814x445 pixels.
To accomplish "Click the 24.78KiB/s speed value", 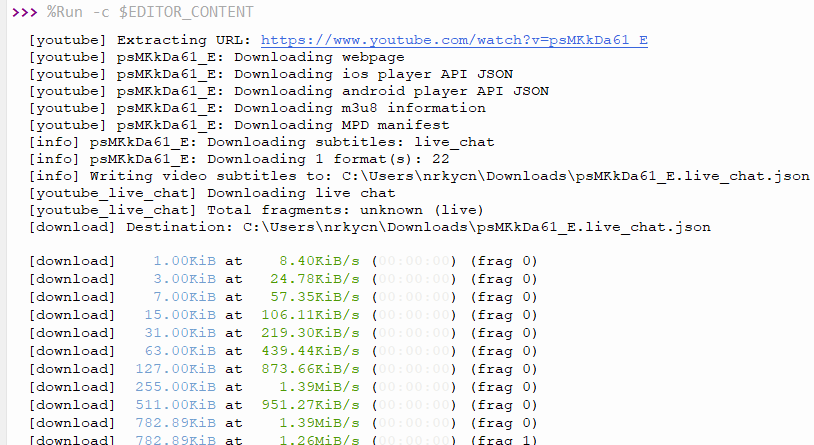I will [x=315, y=279].
